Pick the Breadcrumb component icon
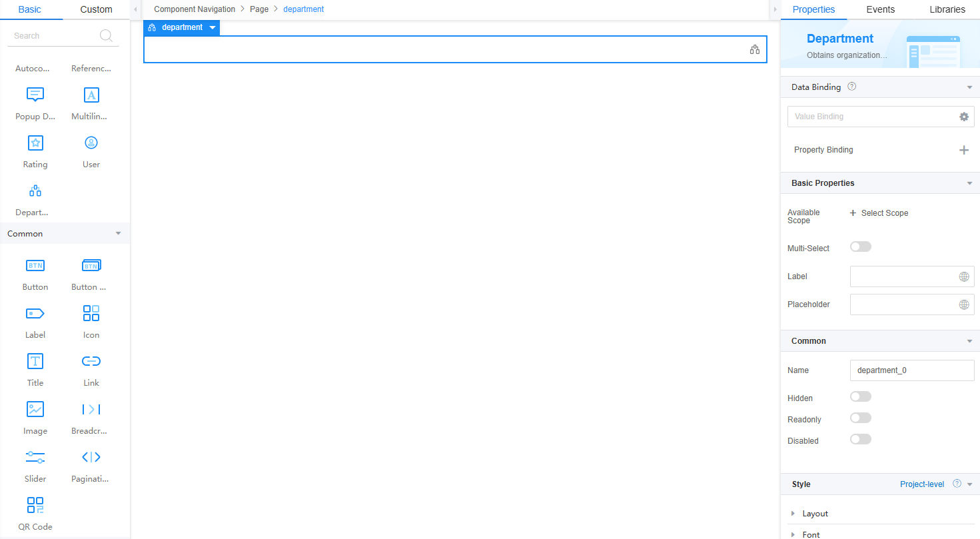The height and width of the screenshot is (539, 980). 91,409
